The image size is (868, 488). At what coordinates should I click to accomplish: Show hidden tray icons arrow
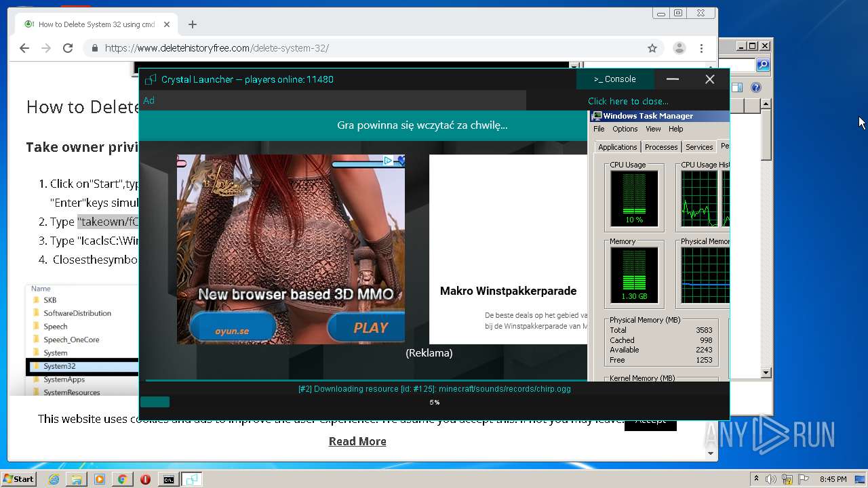pyautogui.click(x=757, y=479)
